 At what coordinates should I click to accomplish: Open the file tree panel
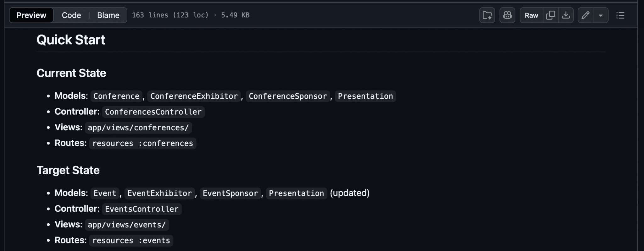487,15
